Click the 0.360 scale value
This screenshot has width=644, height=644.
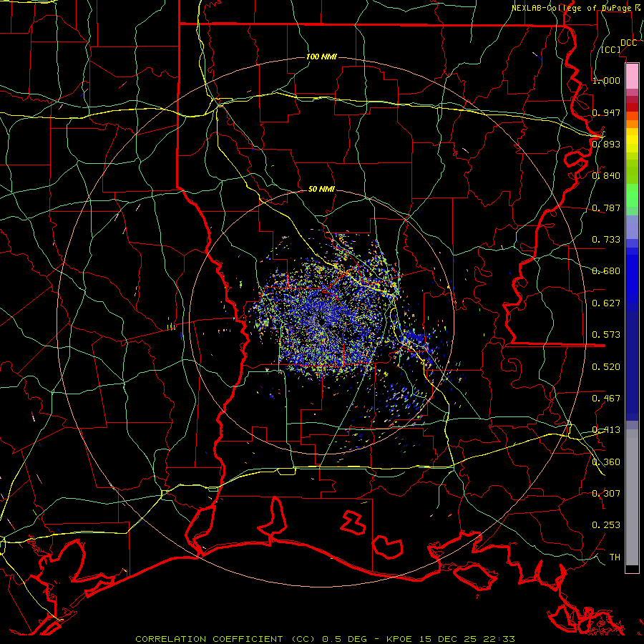click(606, 462)
